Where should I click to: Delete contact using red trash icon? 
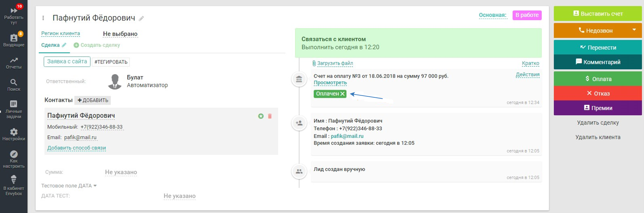click(x=270, y=116)
